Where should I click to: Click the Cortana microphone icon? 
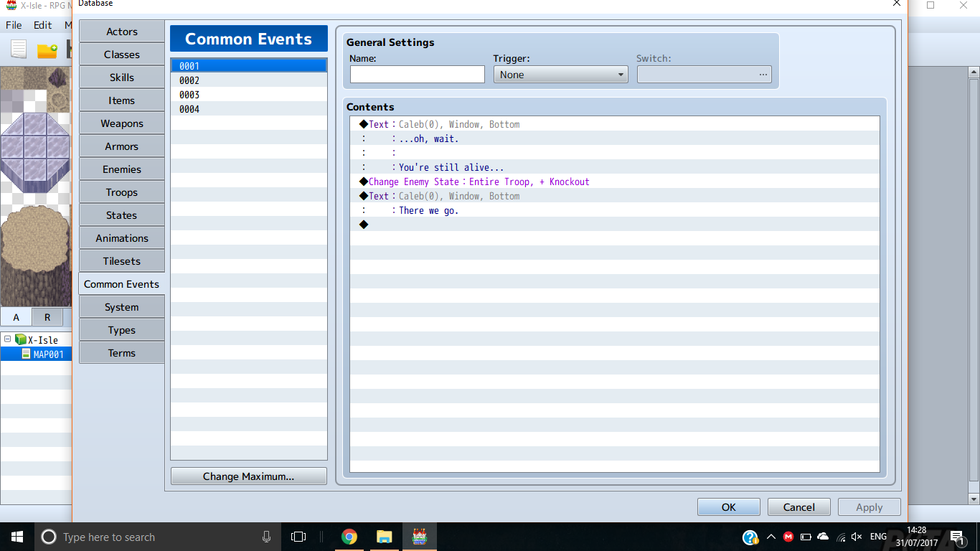(x=266, y=537)
